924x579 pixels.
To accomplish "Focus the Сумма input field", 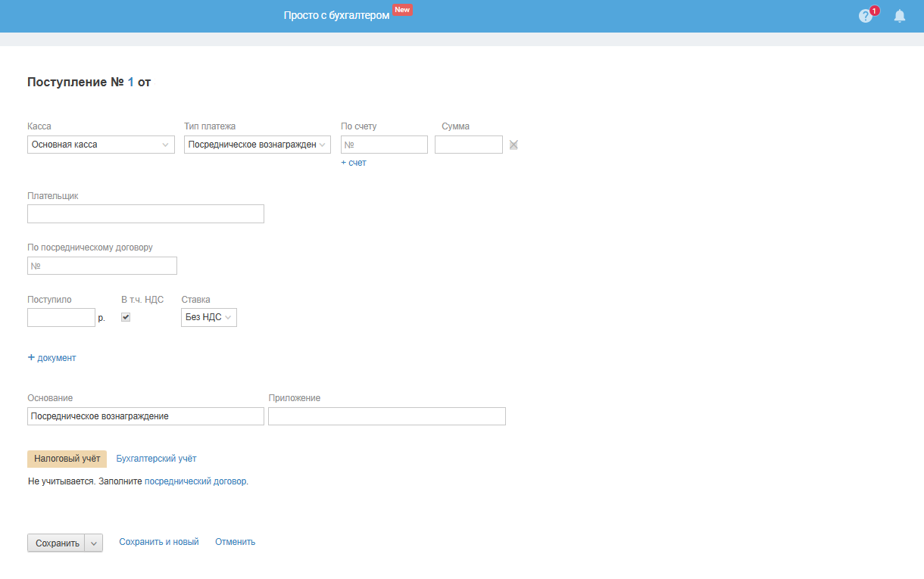I will 469,145.
